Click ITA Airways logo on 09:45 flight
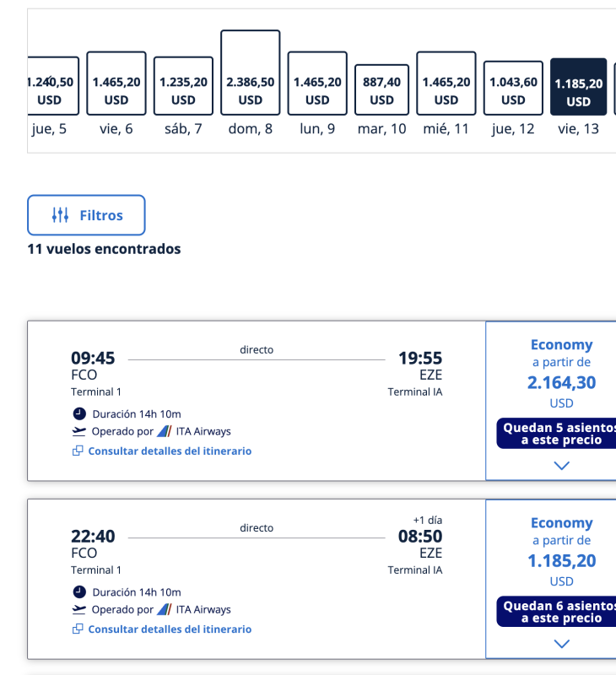 pos(165,431)
